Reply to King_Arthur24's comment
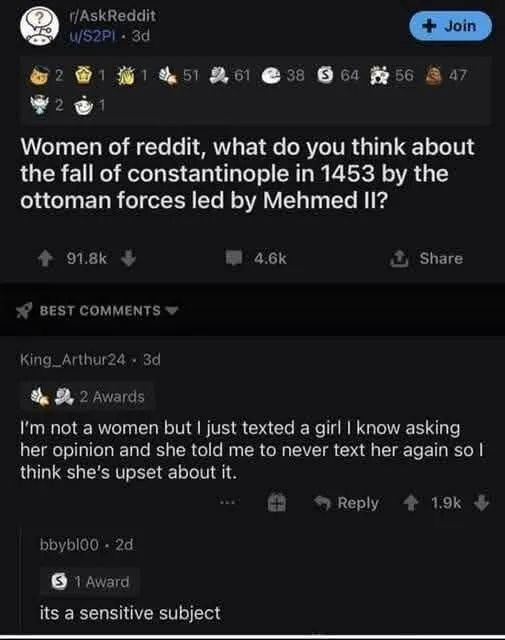The height and width of the screenshot is (640, 505). [x=347, y=503]
